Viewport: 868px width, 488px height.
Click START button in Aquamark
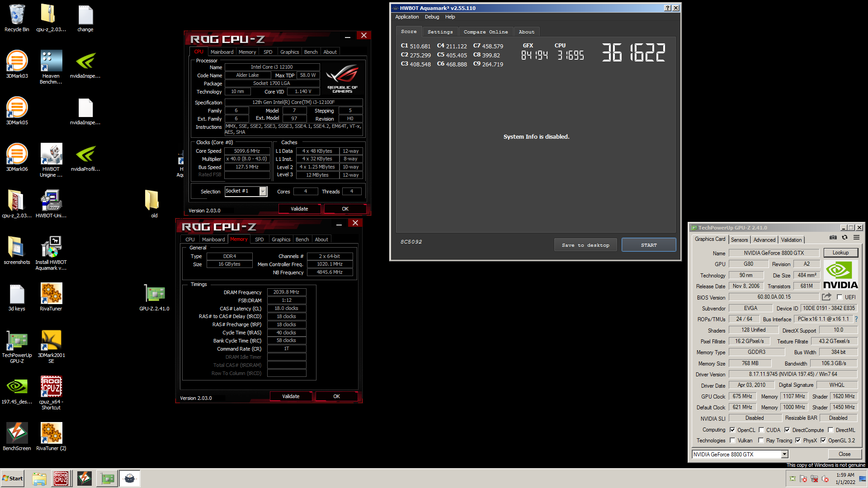[649, 245]
